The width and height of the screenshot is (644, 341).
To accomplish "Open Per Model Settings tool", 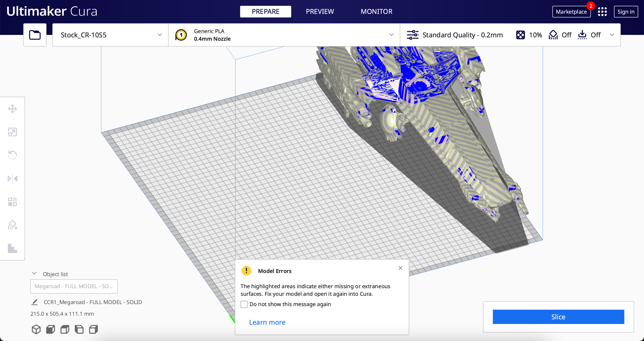I will point(13,202).
